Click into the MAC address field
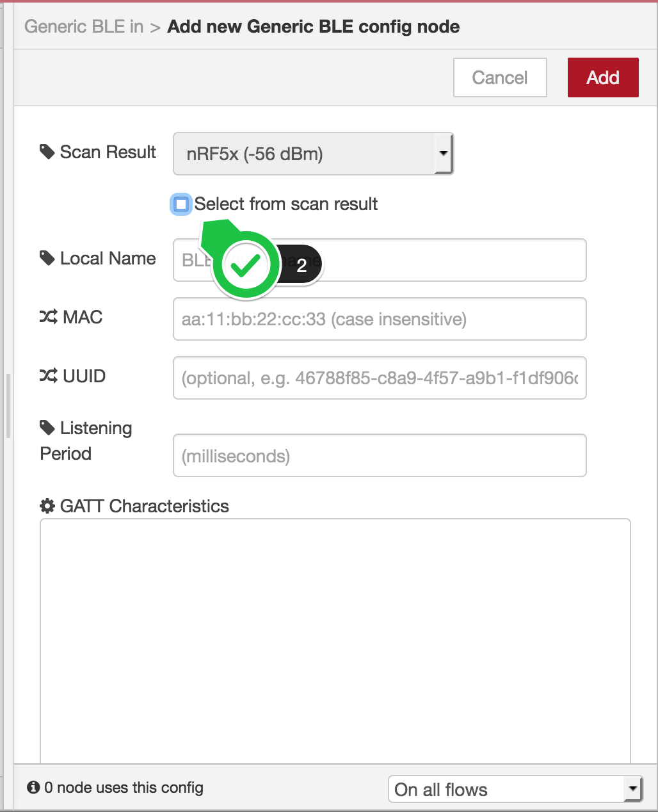658x812 pixels. coord(380,319)
